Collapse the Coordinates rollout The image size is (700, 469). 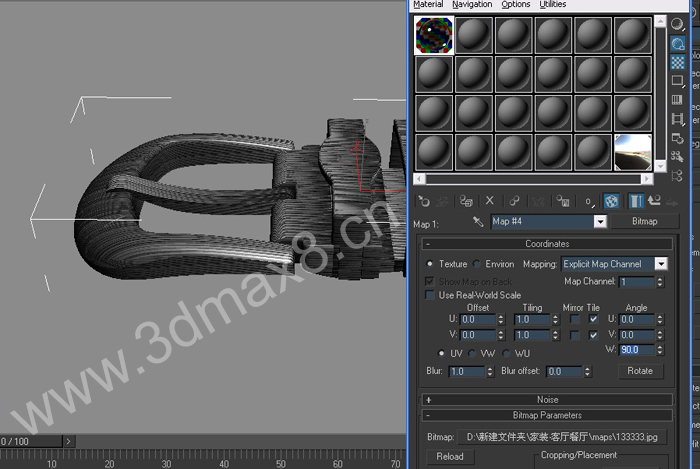coord(547,244)
